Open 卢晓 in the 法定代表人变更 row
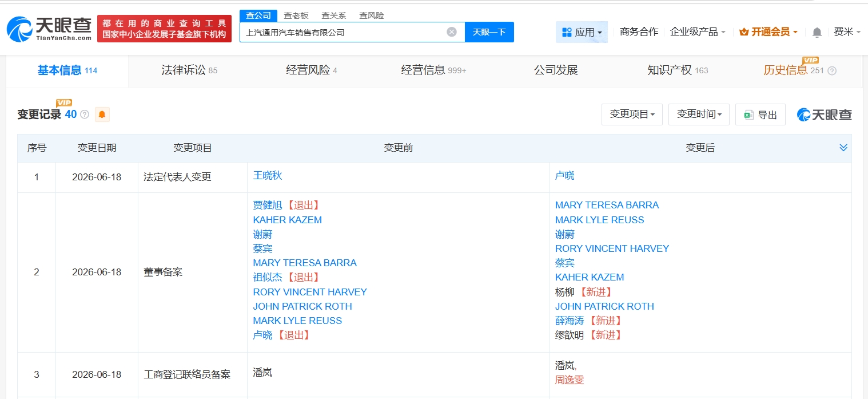Screen dimensions: 868x399 [564, 176]
